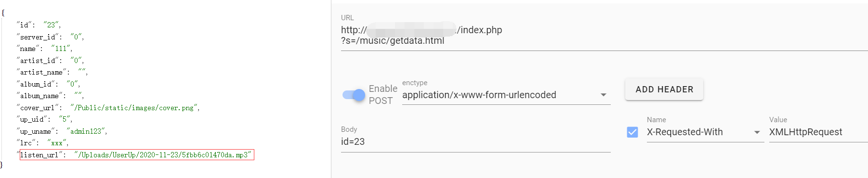Image resolution: width=868 pixels, height=178 pixels.
Task: Click into the URL input field
Action: 604,35
